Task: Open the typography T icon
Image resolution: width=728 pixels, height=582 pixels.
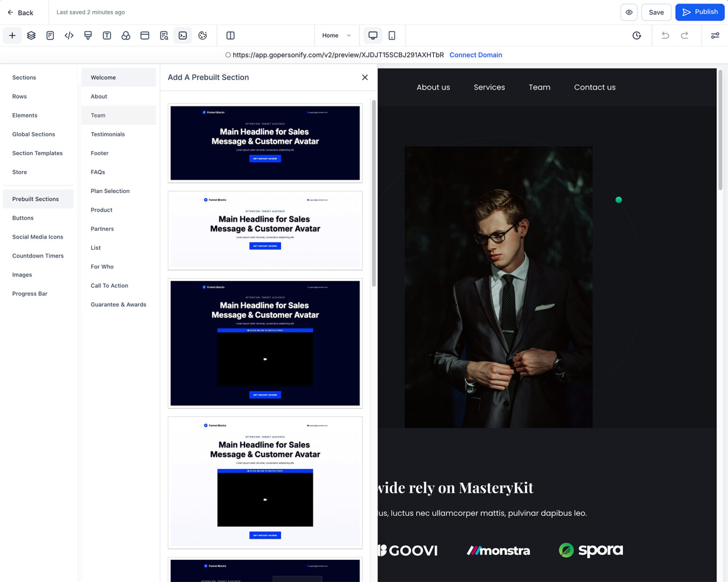Action: point(107,36)
